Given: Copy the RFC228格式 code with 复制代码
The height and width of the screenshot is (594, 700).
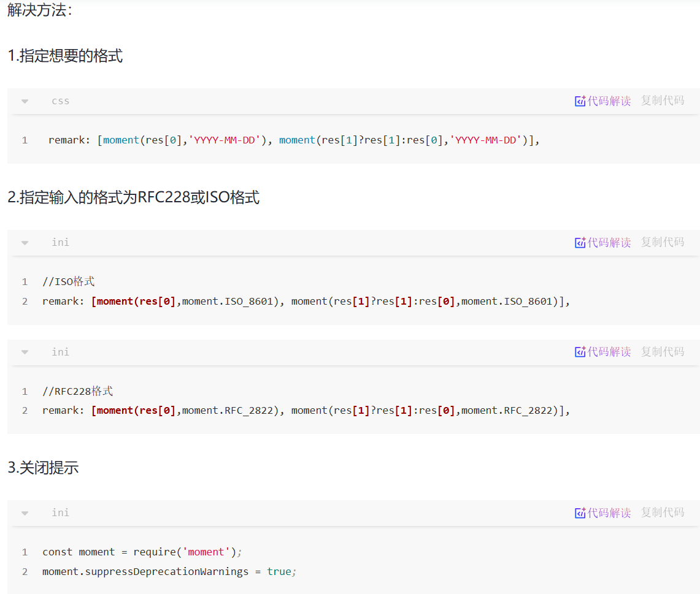Looking at the screenshot, I should (663, 351).
